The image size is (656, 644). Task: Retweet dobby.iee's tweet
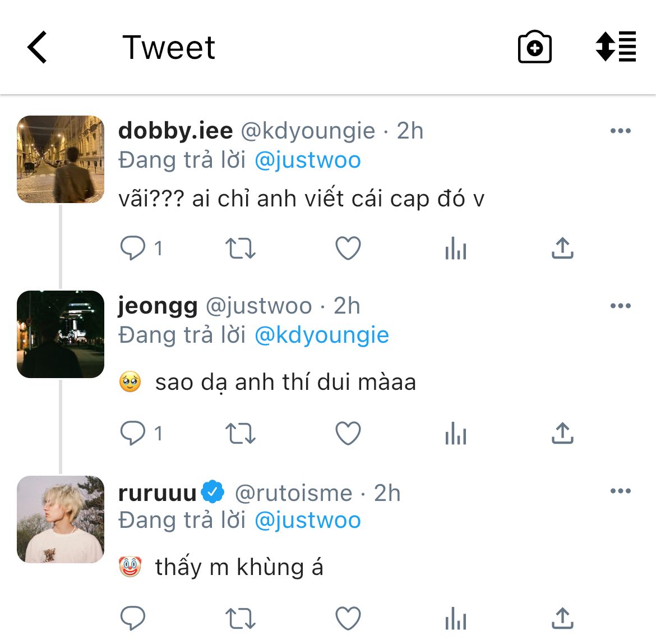coord(240,248)
